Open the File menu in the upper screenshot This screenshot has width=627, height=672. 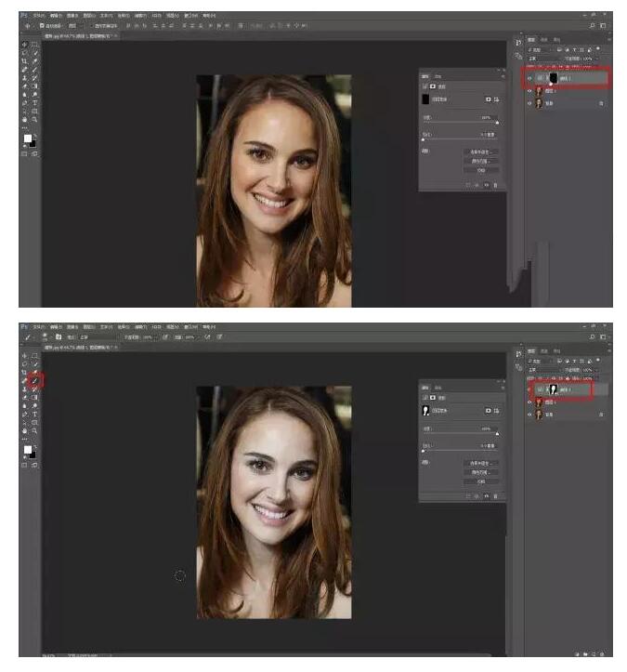[x=38, y=16]
